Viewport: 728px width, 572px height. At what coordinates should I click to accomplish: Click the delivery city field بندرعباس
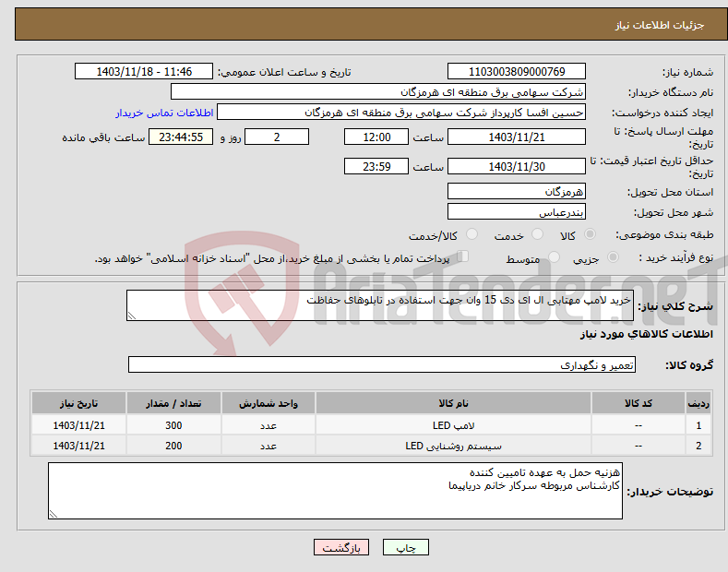point(517,211)
